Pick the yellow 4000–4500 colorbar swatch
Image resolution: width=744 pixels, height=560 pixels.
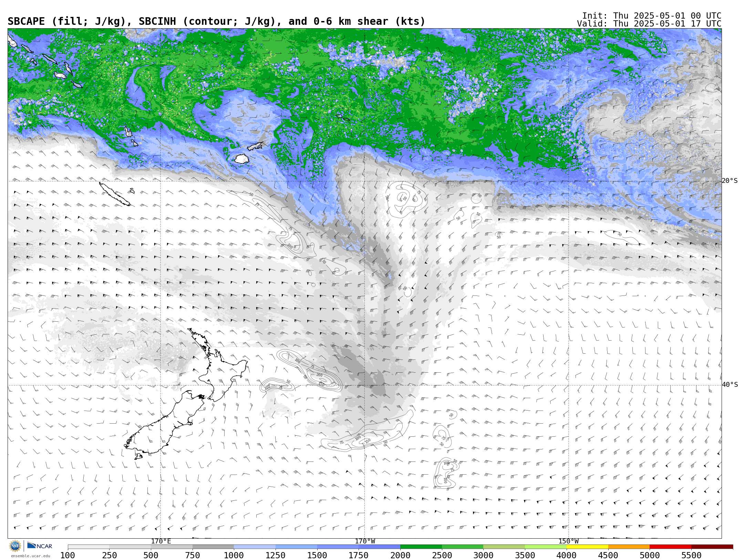tap(587, 547)
